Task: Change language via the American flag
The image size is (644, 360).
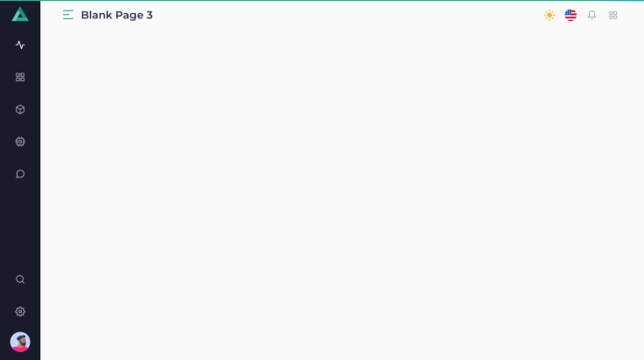Action: pos(570,15)
